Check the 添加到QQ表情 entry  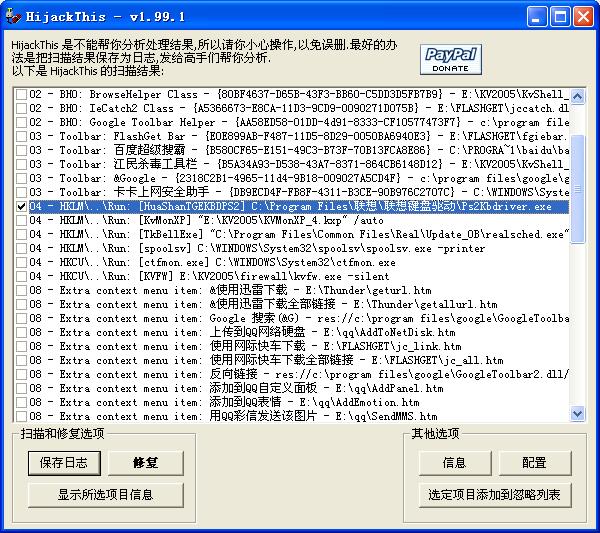[x=21, y=402]
